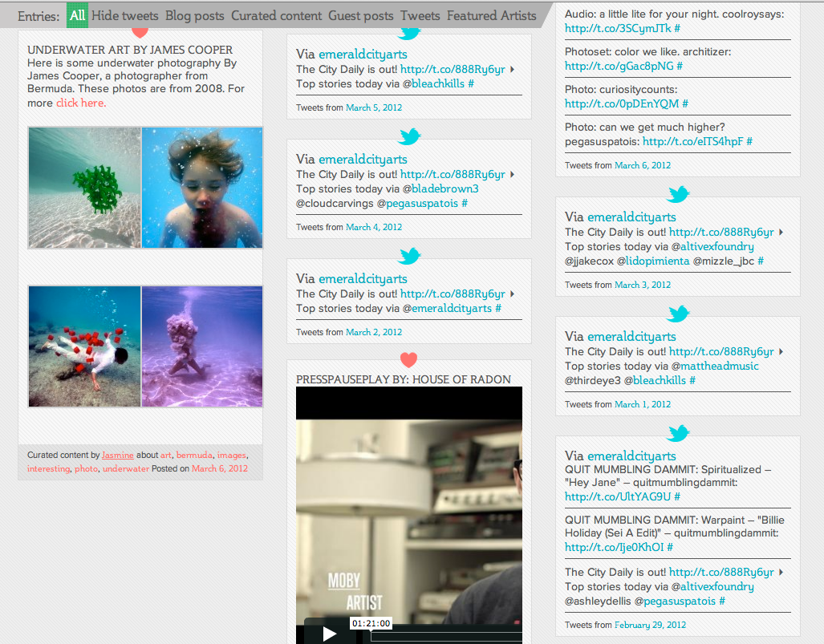
Task: Open the 'underwater' tag
Action: [x=126, y=468]
